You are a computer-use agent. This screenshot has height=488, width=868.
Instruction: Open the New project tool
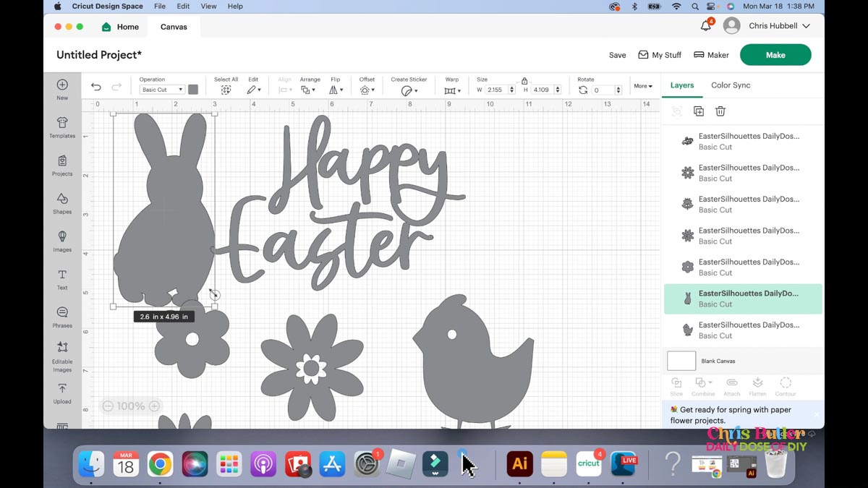point(62,90)
